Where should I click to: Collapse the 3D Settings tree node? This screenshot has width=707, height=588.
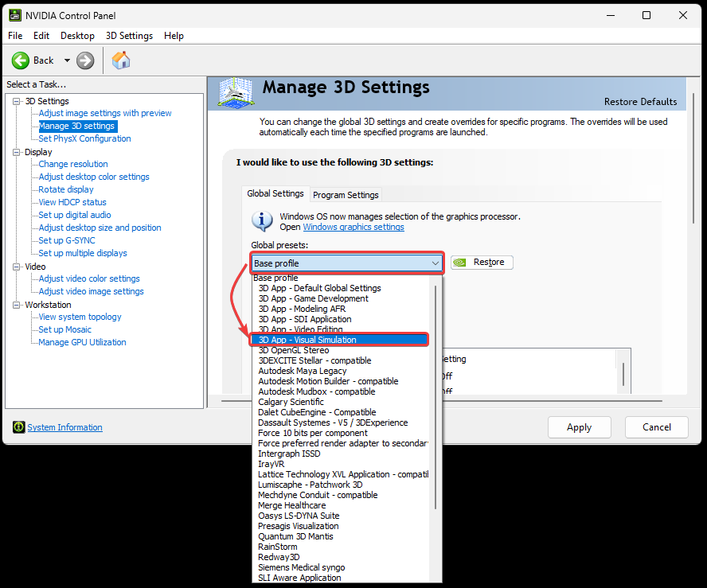point(17,101)
